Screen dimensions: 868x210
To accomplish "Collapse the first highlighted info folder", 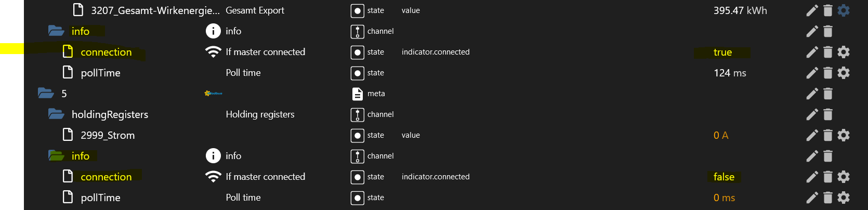I will point(56,31).
